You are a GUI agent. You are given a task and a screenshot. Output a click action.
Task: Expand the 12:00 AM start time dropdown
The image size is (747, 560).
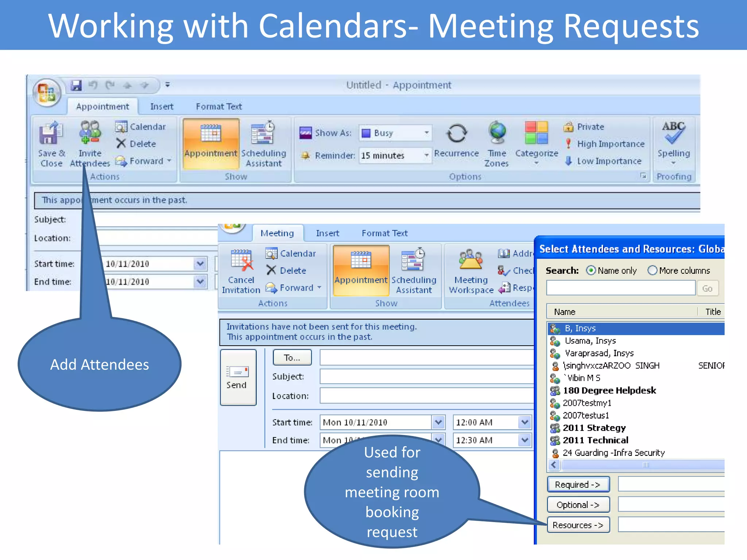coord(525,422)
